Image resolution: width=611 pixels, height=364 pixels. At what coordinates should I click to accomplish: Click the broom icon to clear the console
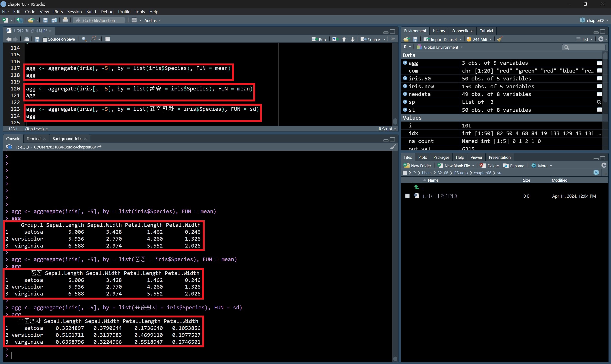(393, 147)
